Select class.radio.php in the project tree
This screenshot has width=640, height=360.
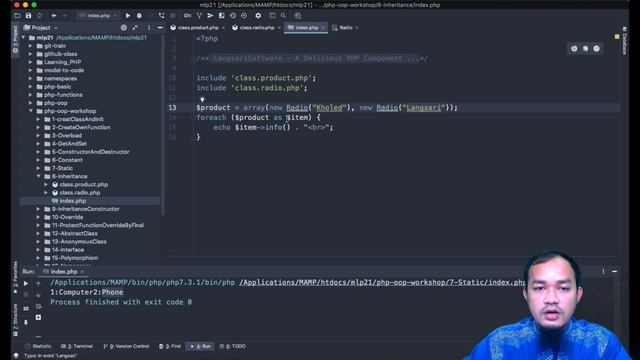[x=80, y=193]
